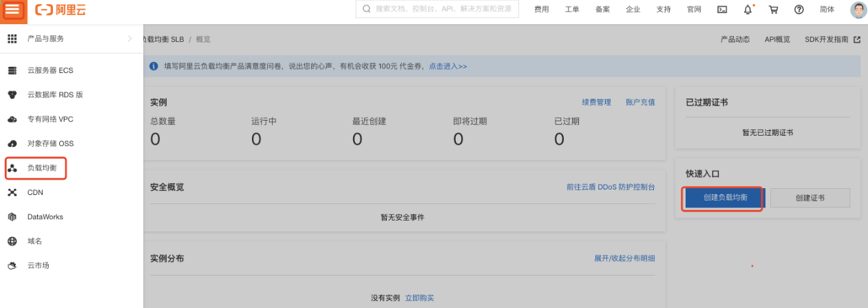Image resolution: width=868 pixels, height=308 pixels.
Task: Open the notifications bell icon
Action: pos(748,10)
